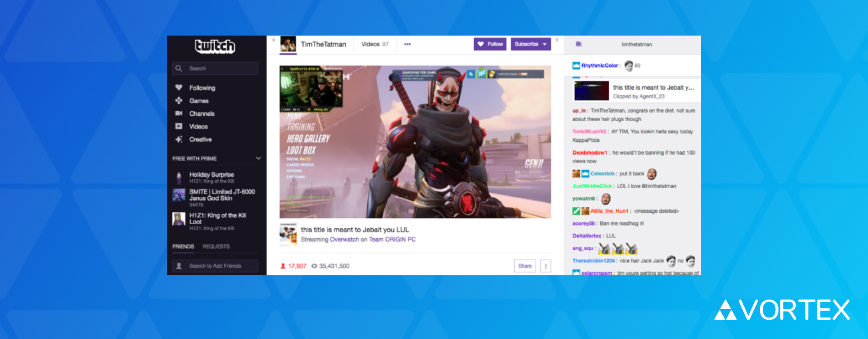Open Videos in the sidebar

point(198,126)
